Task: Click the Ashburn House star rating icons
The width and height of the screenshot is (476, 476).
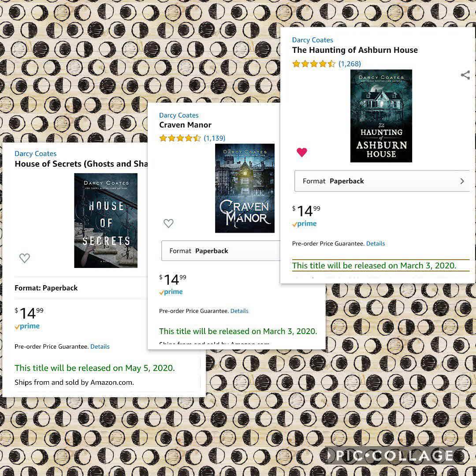Action: pos(314,64)
